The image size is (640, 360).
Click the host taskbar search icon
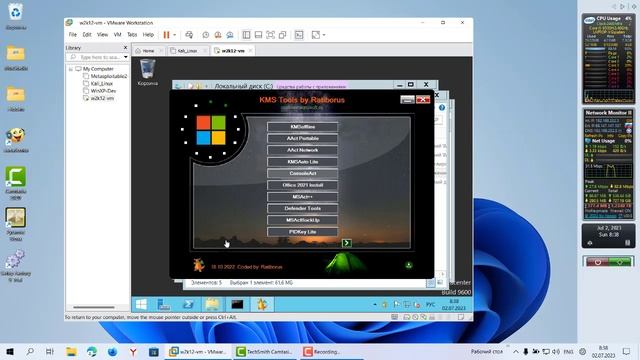pos(30,352)
